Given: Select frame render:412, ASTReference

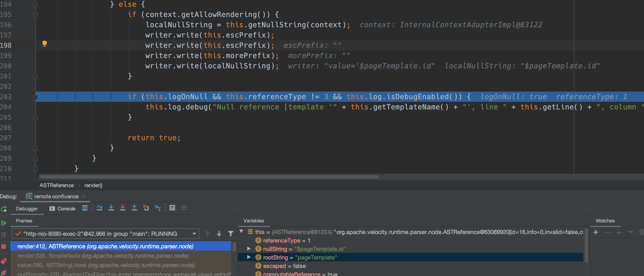Looking at the screenshot, I should click(121, 246).
